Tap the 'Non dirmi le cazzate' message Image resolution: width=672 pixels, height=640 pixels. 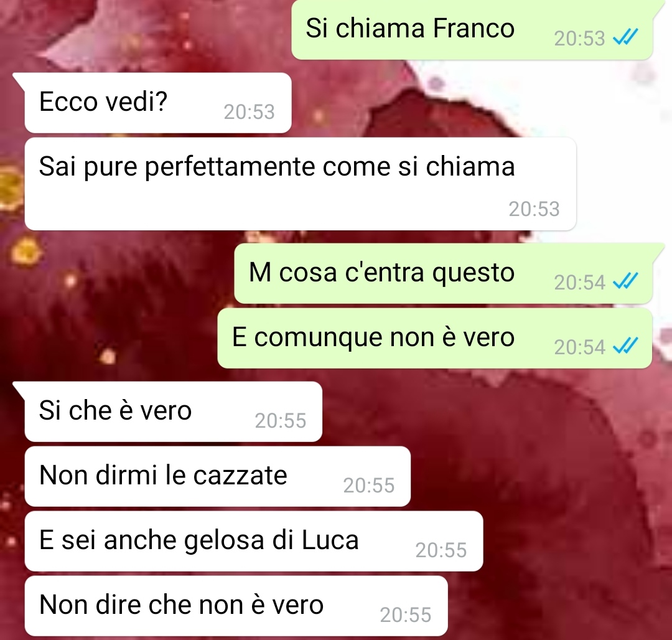click(218, 476)
